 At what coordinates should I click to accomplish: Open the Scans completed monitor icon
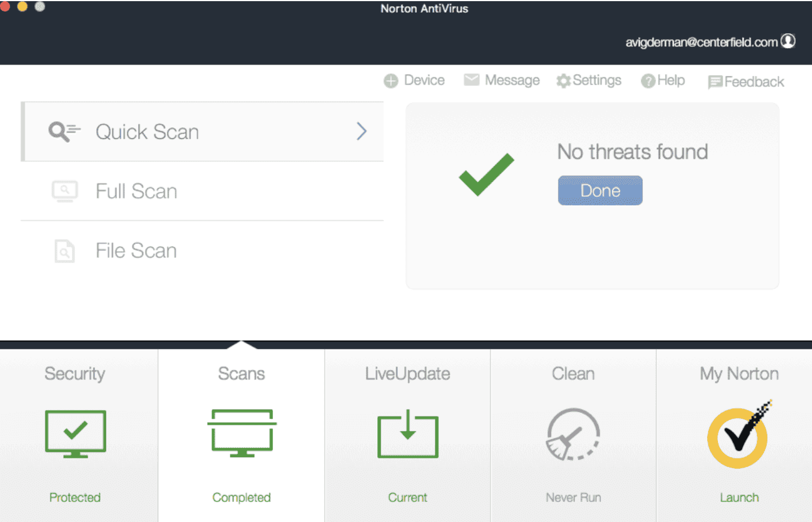(x=241, y=434)
